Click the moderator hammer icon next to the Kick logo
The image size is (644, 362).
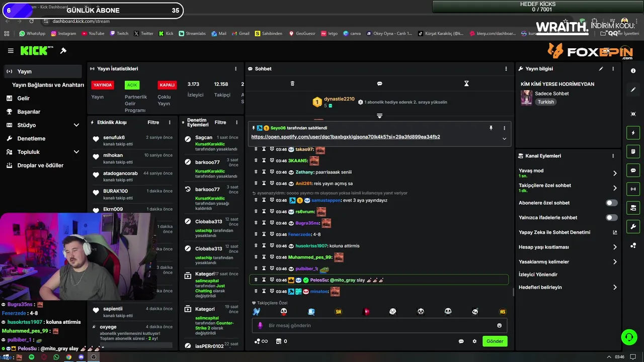63,51
